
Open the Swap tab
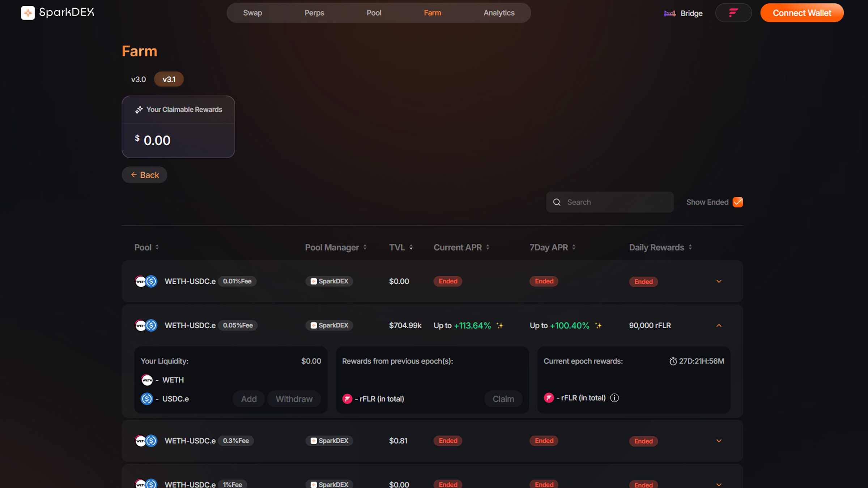point(252,13)
